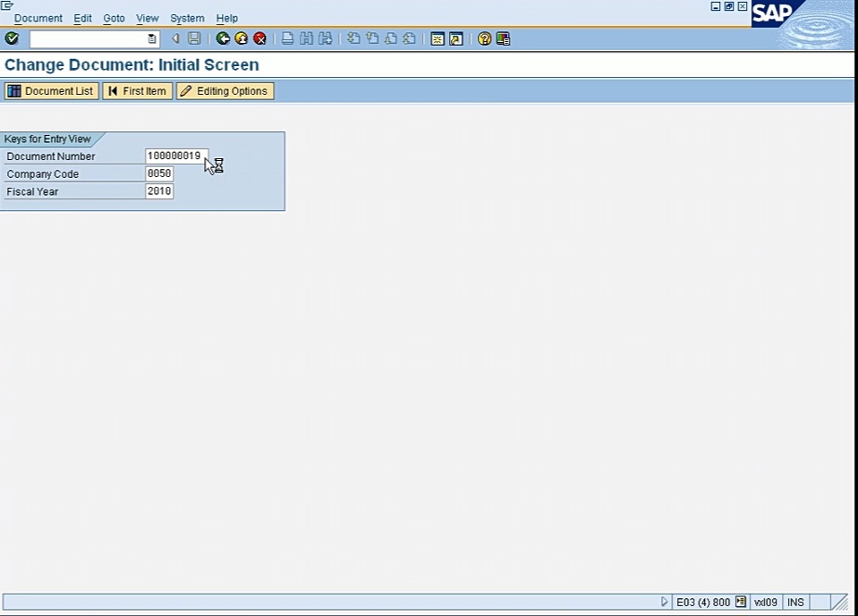The height and width of the screenshot is (616, 858).
Task: Click the Editing Options button
Action: tap(225, 91)
